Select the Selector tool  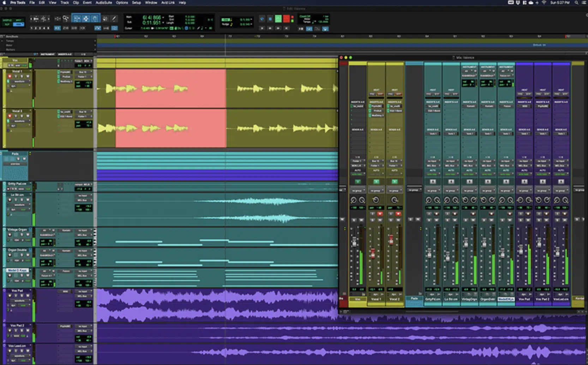[x=86, y=19]
